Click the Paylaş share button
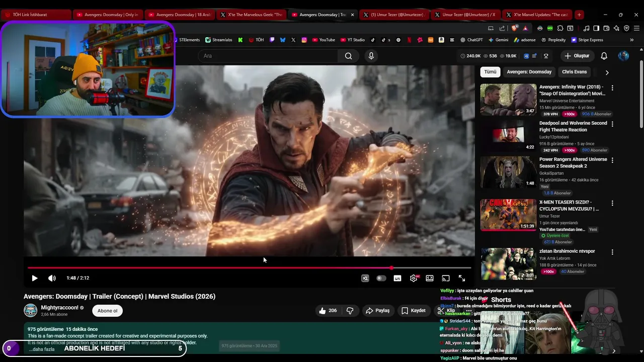644x362 pixels. pyautogui.click(x=377, y=311)
